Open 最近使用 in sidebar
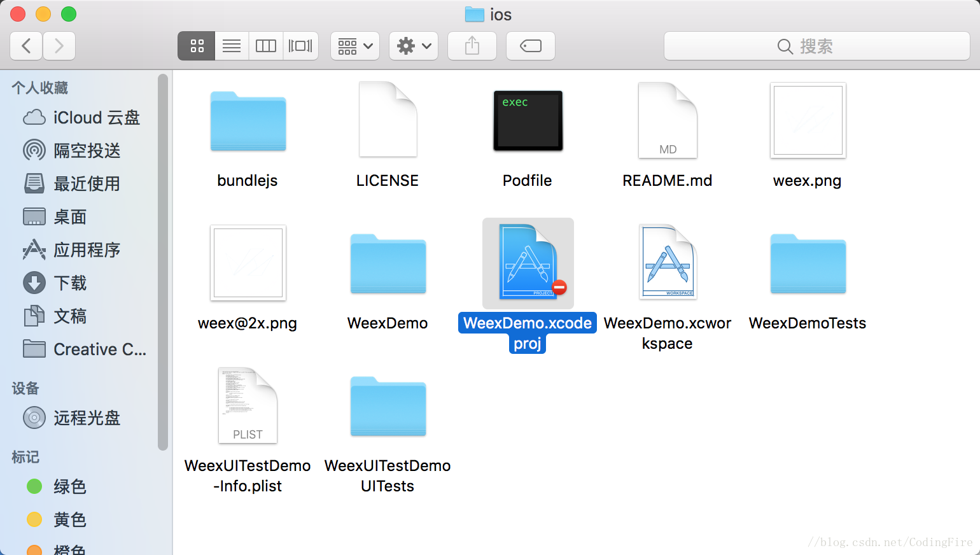Viewport: 980px width, 555px height. [x=72, y=184]
